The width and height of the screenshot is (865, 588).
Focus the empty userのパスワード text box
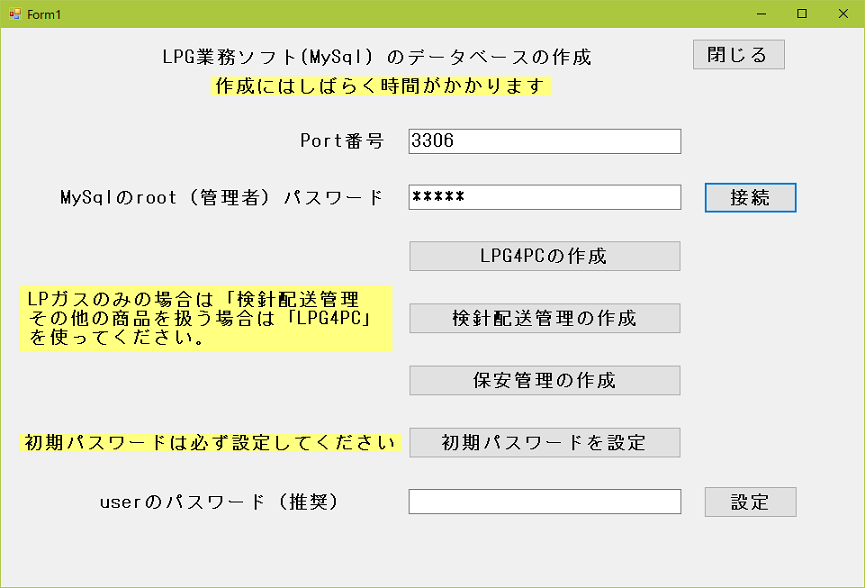(544, 501)
